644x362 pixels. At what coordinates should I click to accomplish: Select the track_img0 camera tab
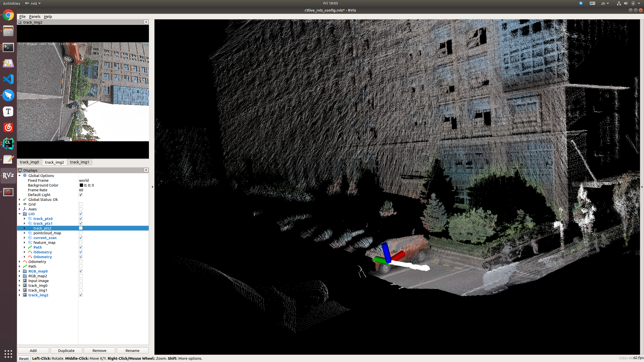click(x=29, y=162)
